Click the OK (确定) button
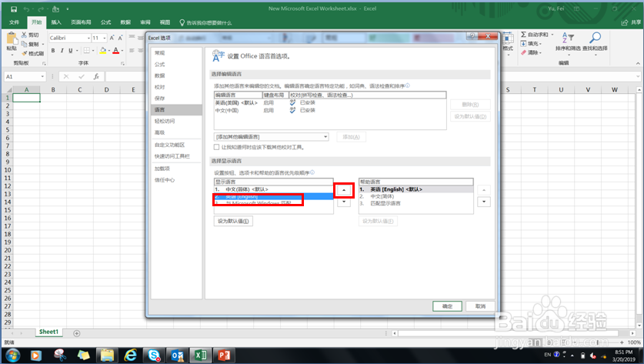This screenshot has width=644, height=364. 447,306
